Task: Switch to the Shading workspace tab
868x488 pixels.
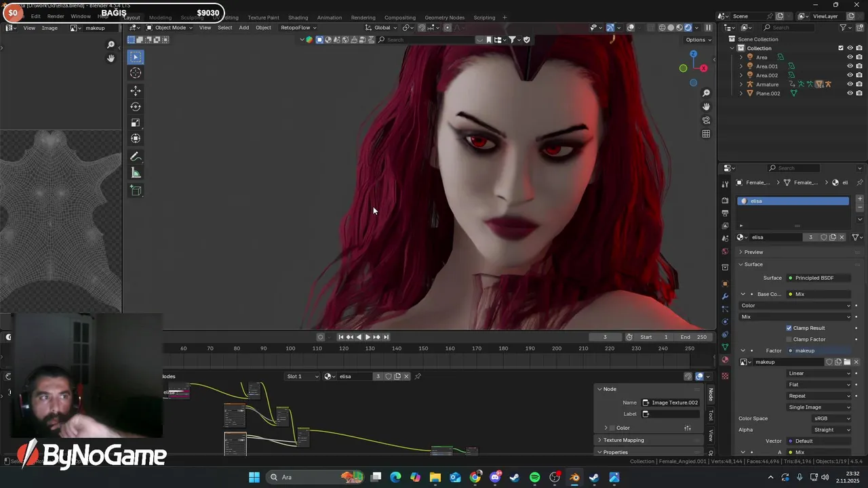Action: point(298,17)
